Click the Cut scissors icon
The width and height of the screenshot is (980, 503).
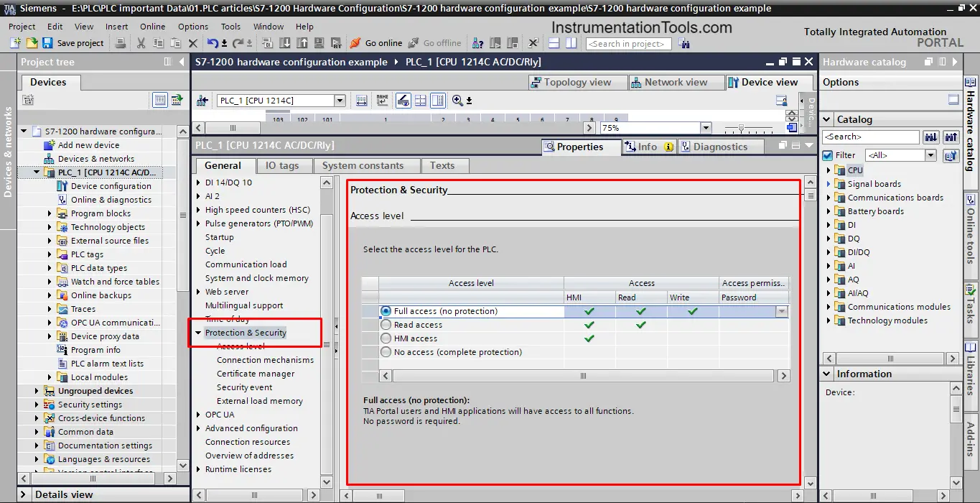[x=141, y=43]
